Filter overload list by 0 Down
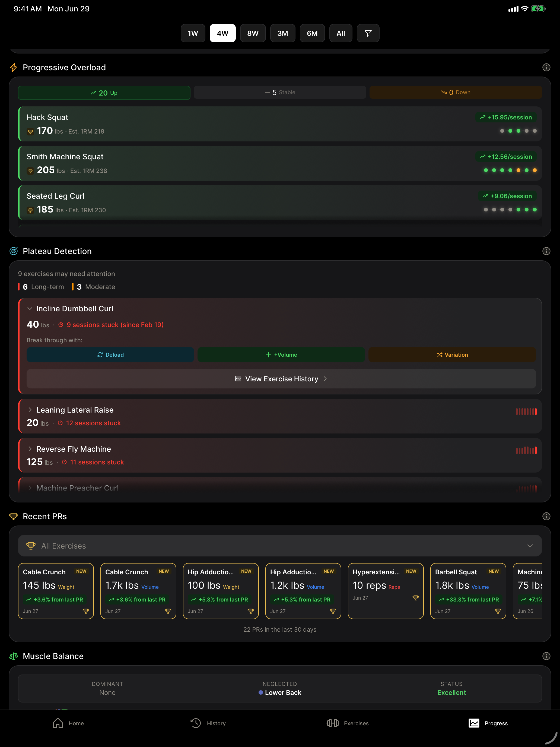The height and width of the screenshot is (747, 560). point(456,93)
